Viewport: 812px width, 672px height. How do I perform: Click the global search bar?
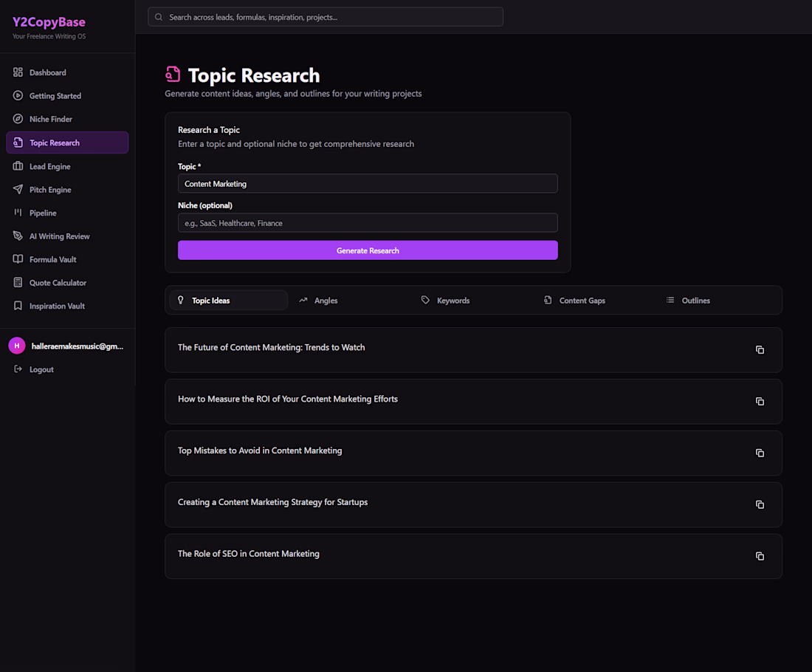click(x=326, y=17)
